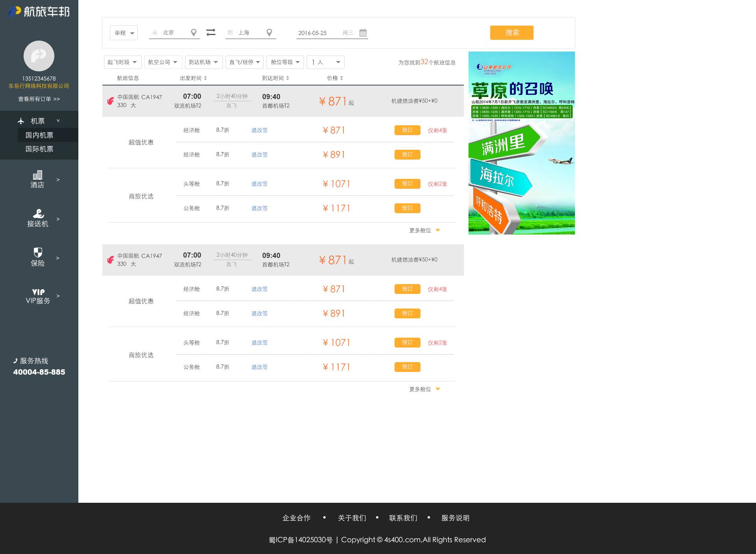
Task: Select 关于我们 in the footer menu
Action: click(x=352, y=518)
